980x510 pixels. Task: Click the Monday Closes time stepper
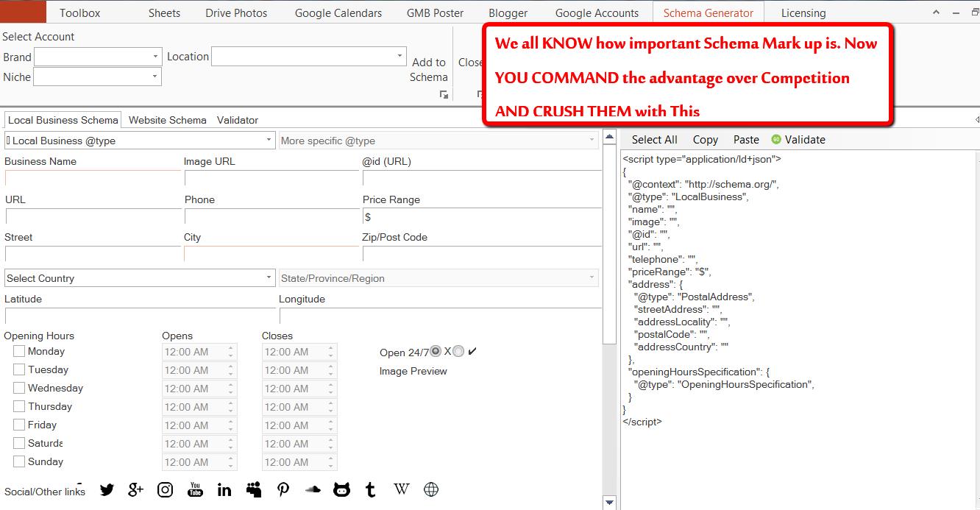tap(331, 352)
